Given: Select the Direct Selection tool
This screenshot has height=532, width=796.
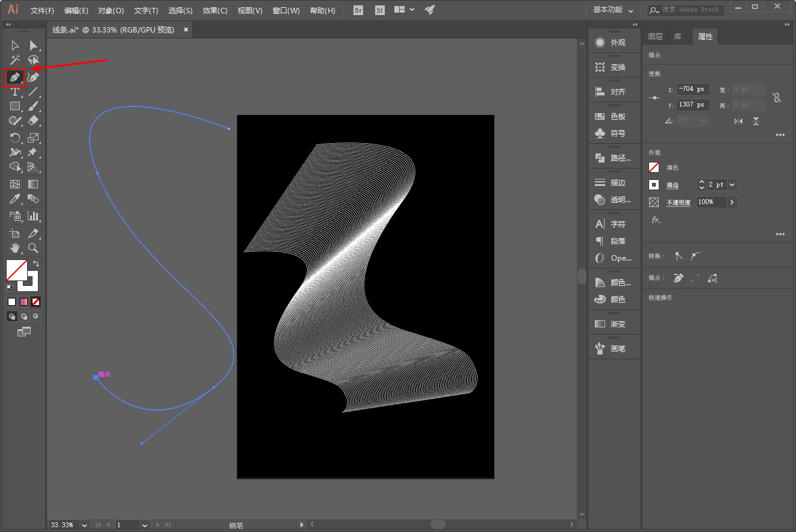Looking at the screenshot, I should tap(34, 46).
